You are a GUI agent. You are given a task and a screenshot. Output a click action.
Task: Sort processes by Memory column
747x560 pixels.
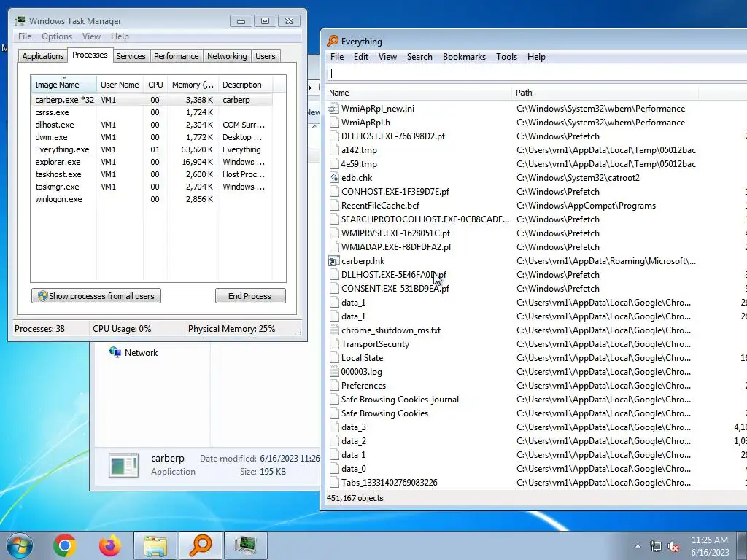pos(193,85)
